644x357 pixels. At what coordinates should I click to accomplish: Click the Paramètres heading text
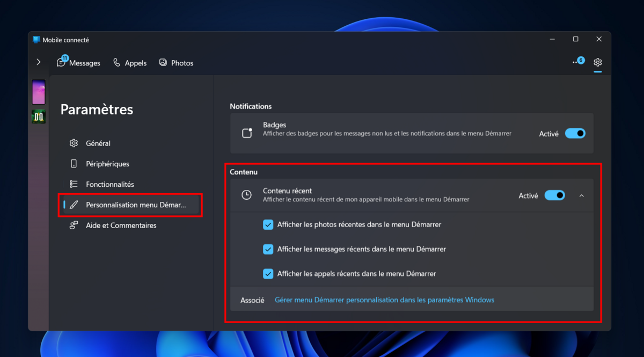[x=97, y=110]
